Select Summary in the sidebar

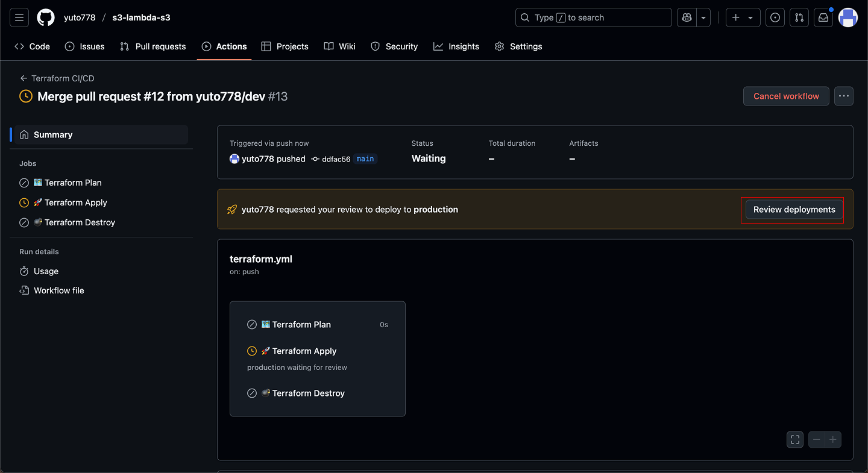(101, 135)
